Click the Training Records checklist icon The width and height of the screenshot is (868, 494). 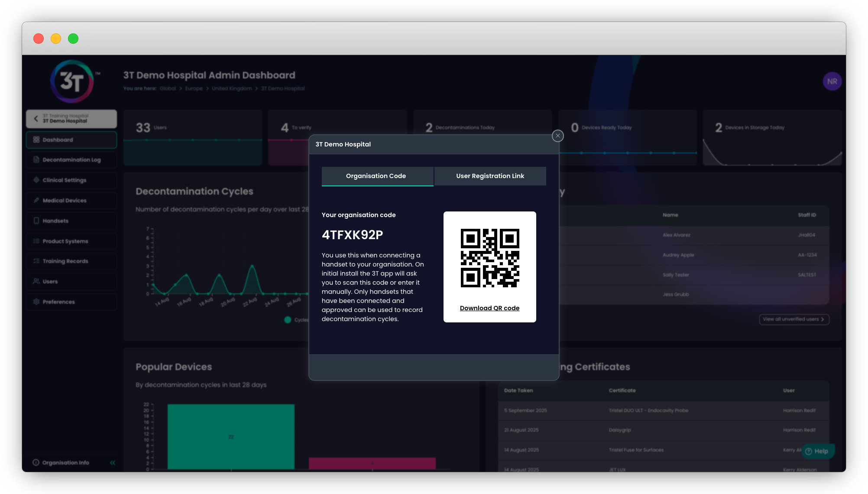pyautogui.click(x=36, y=261)
